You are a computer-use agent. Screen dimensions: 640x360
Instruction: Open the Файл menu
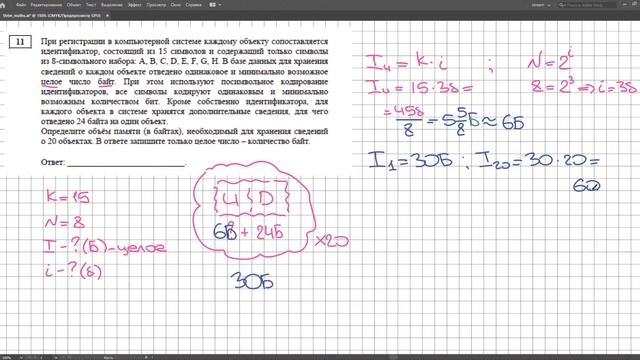point(21,5)
